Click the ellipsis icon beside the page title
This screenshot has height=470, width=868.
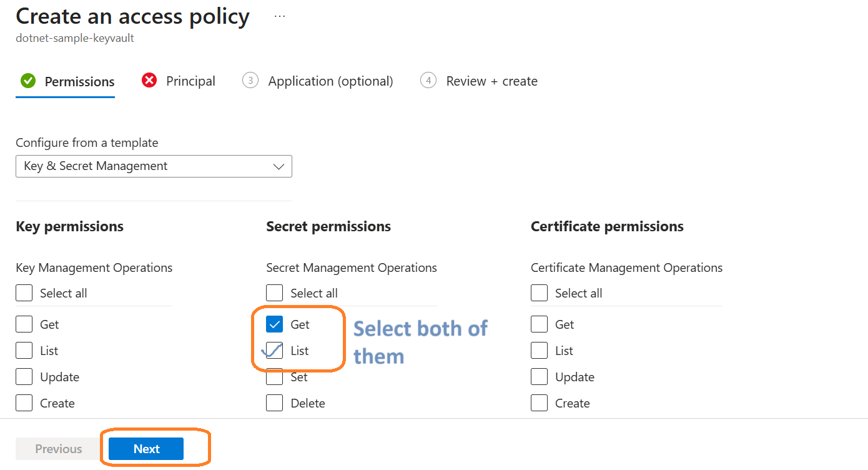coord(280,16)
